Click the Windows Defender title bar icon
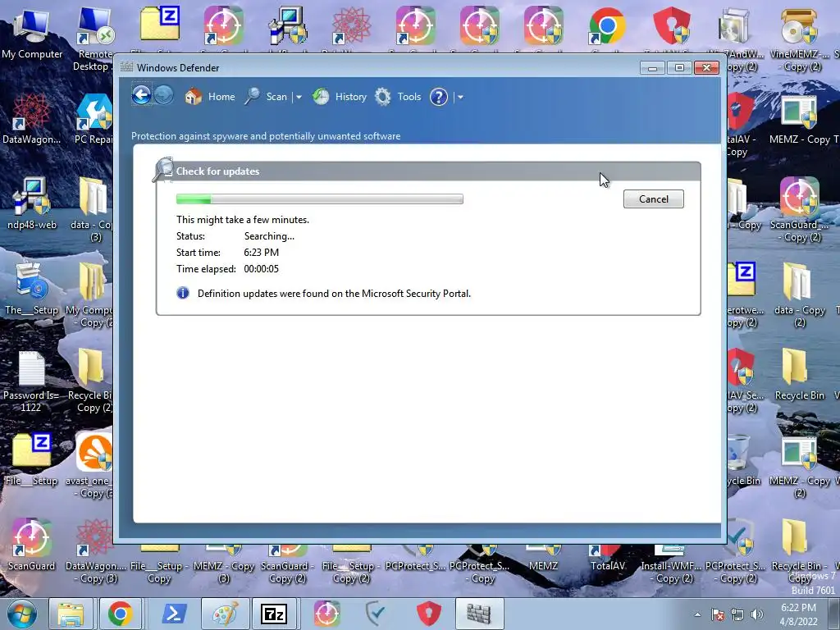The height and width of the screenshot is (630, 840). [x=126, y=67]
